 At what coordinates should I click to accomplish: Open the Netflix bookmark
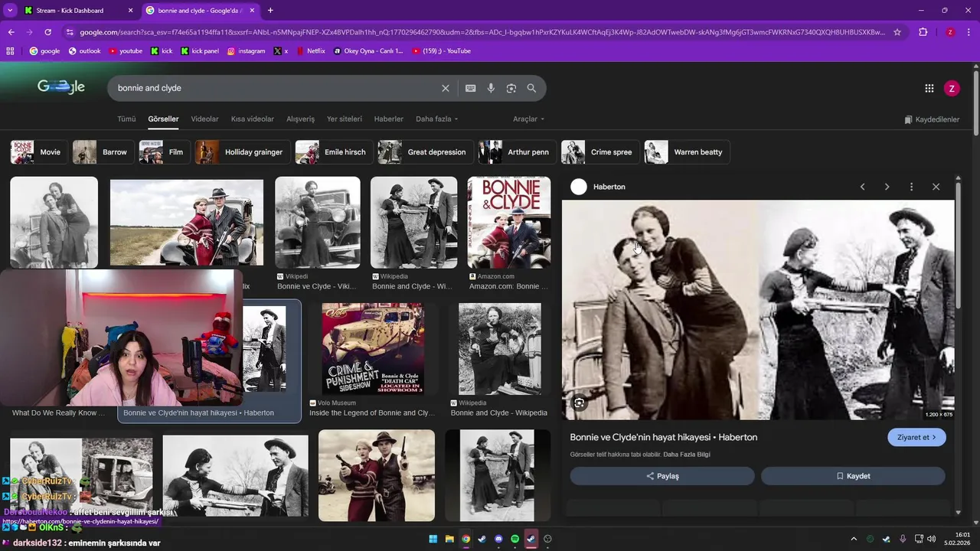[310, 51]
